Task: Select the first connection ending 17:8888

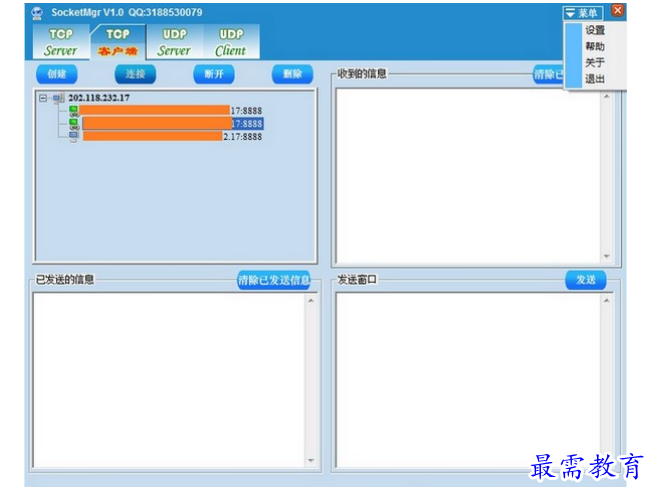Action: coord(170,111)
